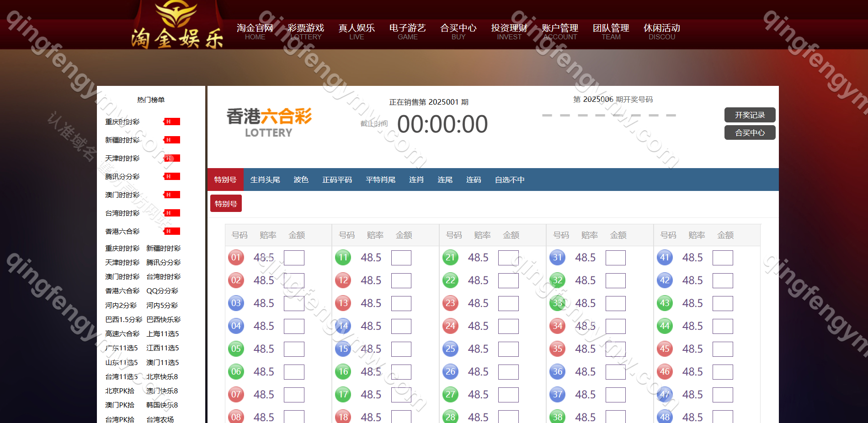Click the 淘金娱乐 phoenix logo
This screenshot has height=423, width=868.
pos(177,26)
